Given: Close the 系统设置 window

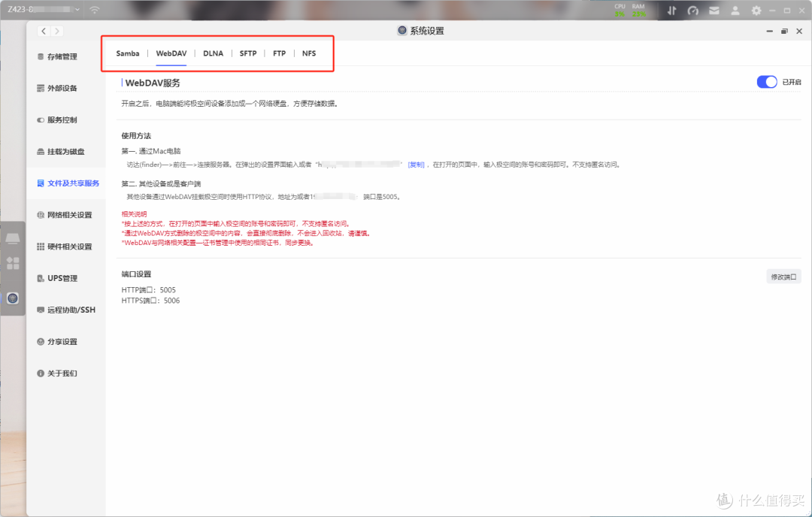Looking at the screenshot, I should pos(799,31).
